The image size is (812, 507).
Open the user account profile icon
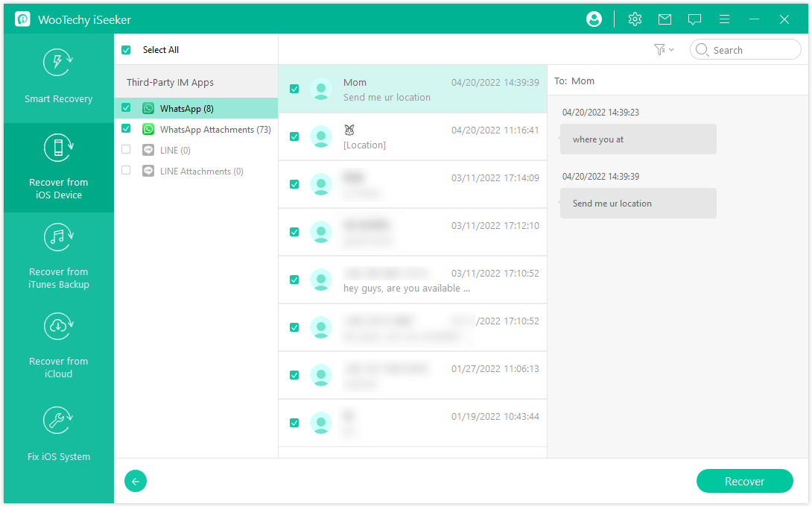pyautogui.click(x=594, y=19)
